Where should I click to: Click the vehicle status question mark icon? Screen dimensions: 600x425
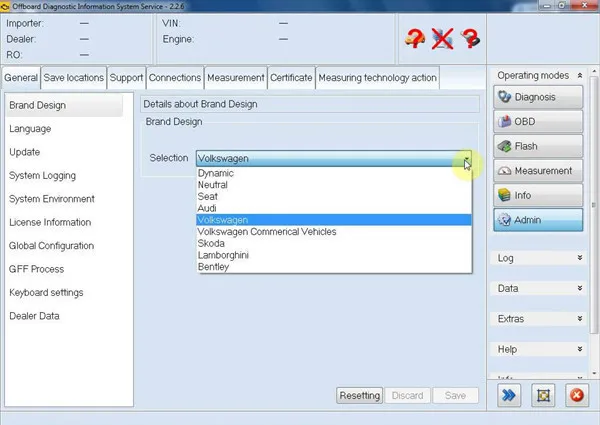click(415, 38)
